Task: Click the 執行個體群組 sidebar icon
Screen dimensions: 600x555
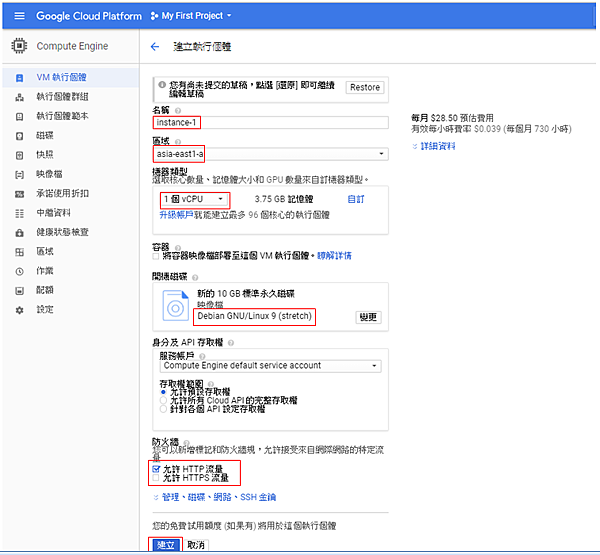Action: pyautogui.click(x=19, y=97)
